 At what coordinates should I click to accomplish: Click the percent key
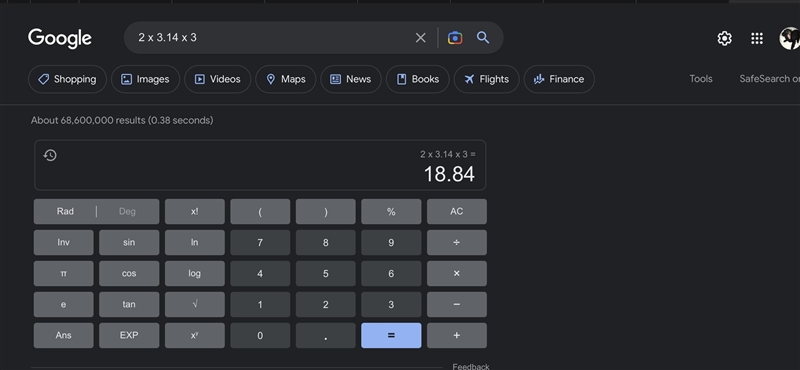pos(391,211)
